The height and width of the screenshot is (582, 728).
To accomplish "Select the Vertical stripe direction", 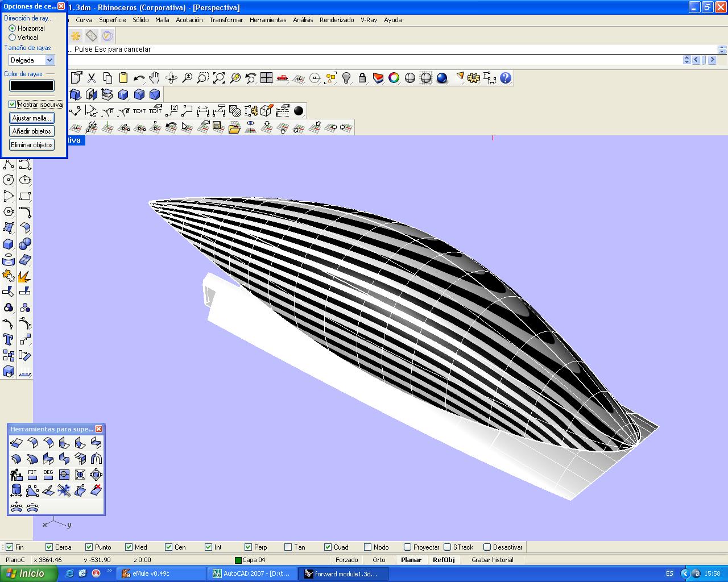I will coord(13,38).
